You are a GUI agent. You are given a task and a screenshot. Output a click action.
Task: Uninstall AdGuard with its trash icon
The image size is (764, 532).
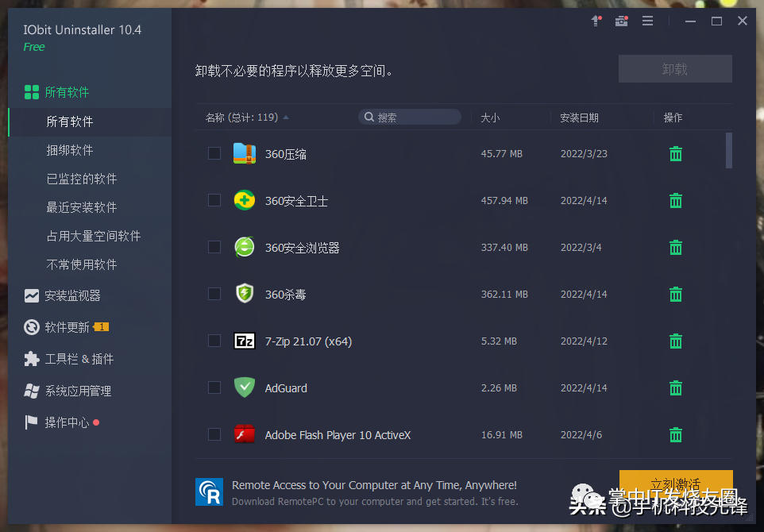[x=675, y=387]
